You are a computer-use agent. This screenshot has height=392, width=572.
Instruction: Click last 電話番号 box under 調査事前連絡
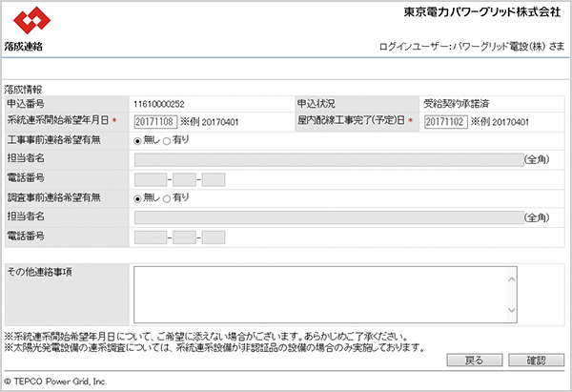coord(214,237)
